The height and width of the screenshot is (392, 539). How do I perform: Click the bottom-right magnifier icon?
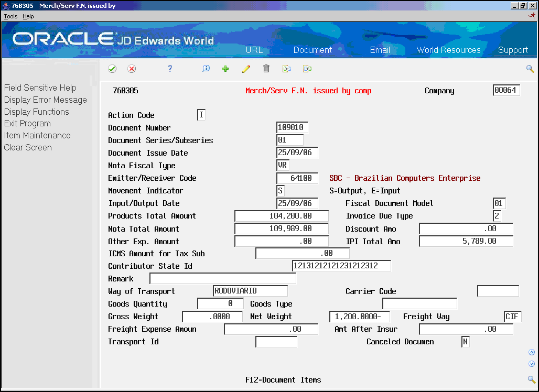coord(532,379)
